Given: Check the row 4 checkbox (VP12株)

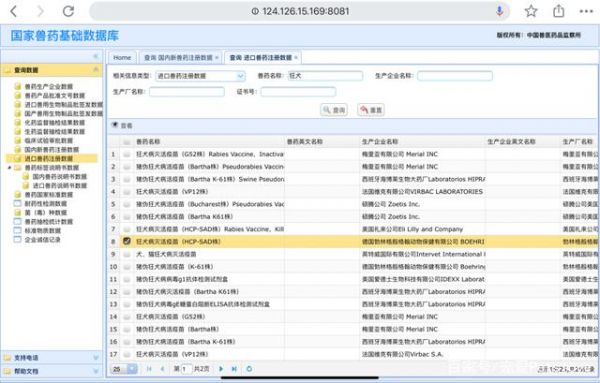Looking at the screenshot, I should (x=127, y=192).
